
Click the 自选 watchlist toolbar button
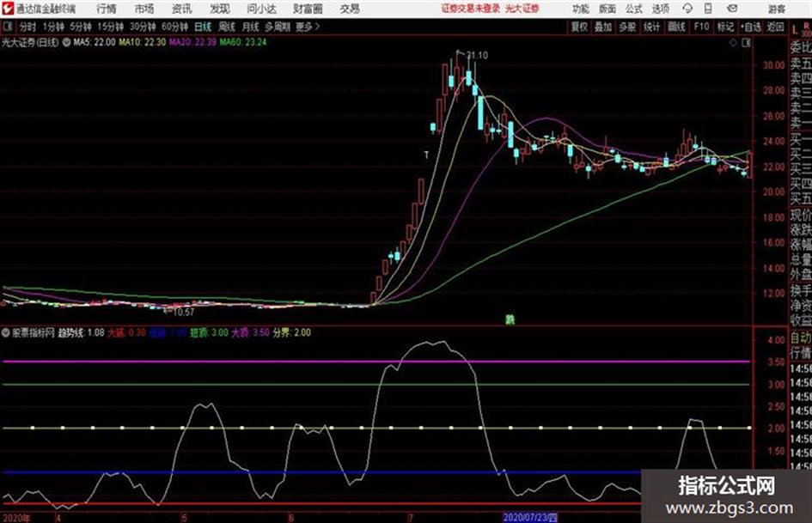click(751, 27)
